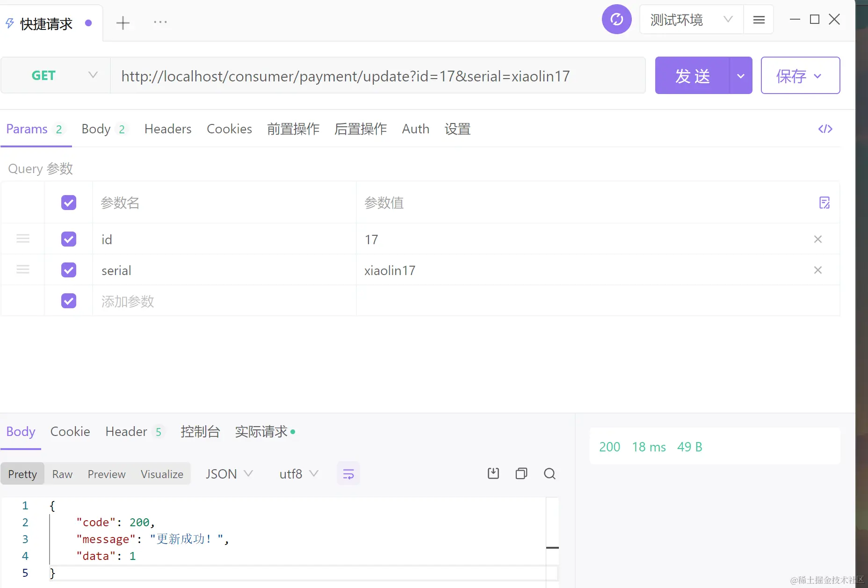
Task: Click the response minimap scrollbar marker
Action: coord(552,547)
